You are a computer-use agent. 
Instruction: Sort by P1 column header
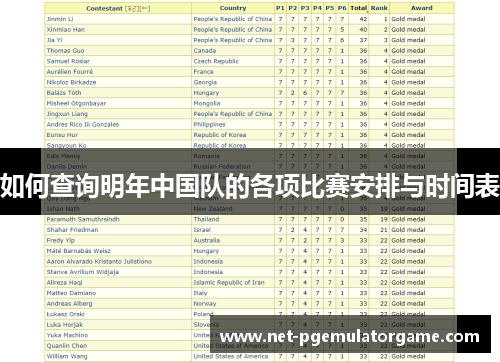(x=280, y=8)
